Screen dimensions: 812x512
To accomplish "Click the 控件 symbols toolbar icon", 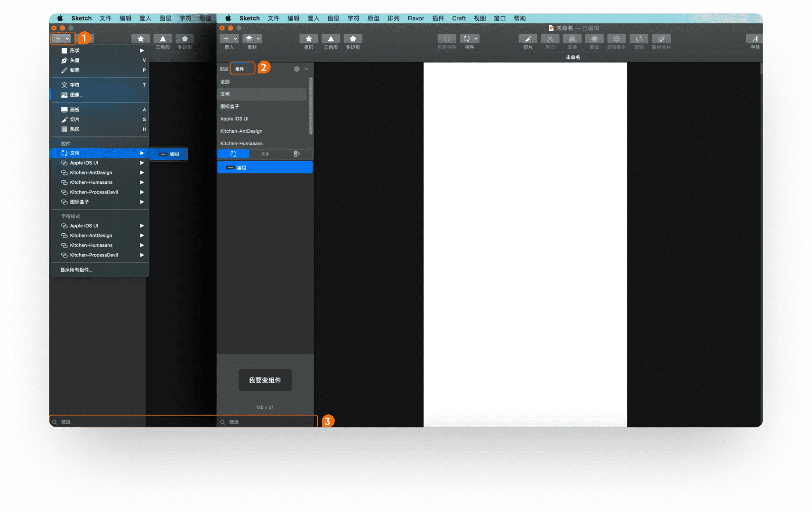I will [466, 39].
